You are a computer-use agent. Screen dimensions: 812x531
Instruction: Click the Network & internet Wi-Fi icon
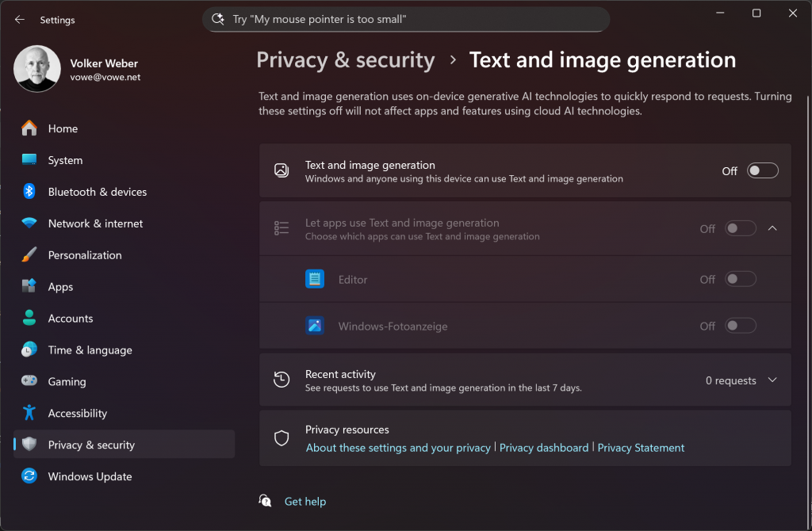[29, 223]
